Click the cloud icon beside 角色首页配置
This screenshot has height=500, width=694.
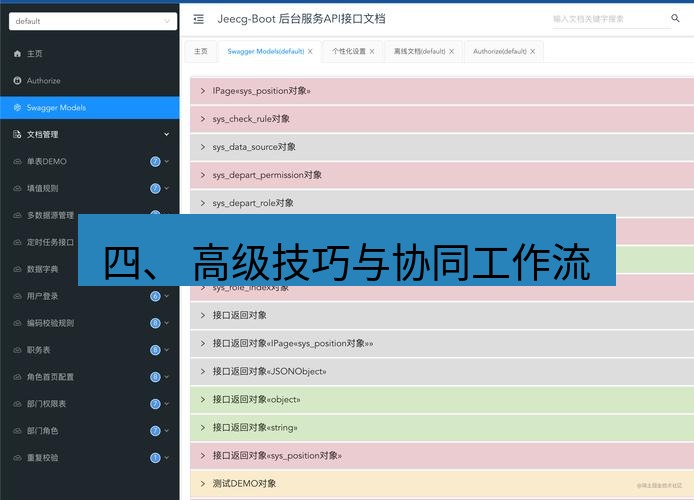pos(17,377)
